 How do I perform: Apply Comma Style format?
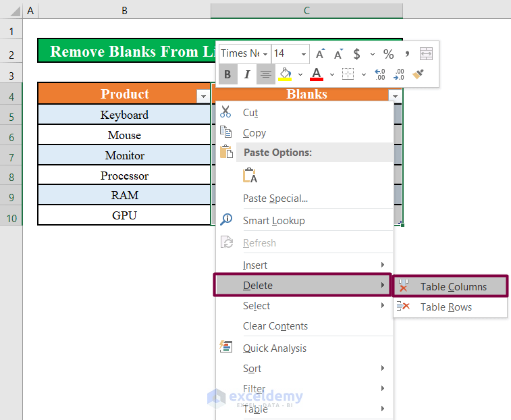(407, 53)
